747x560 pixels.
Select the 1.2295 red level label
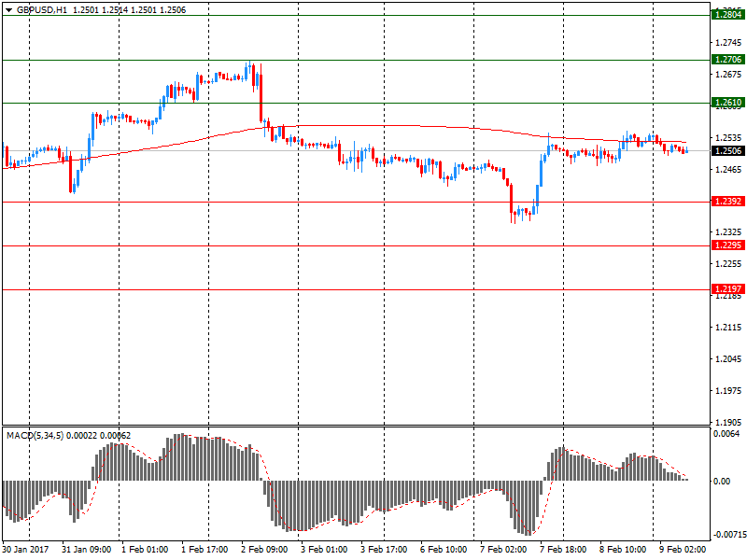point(728,245)
